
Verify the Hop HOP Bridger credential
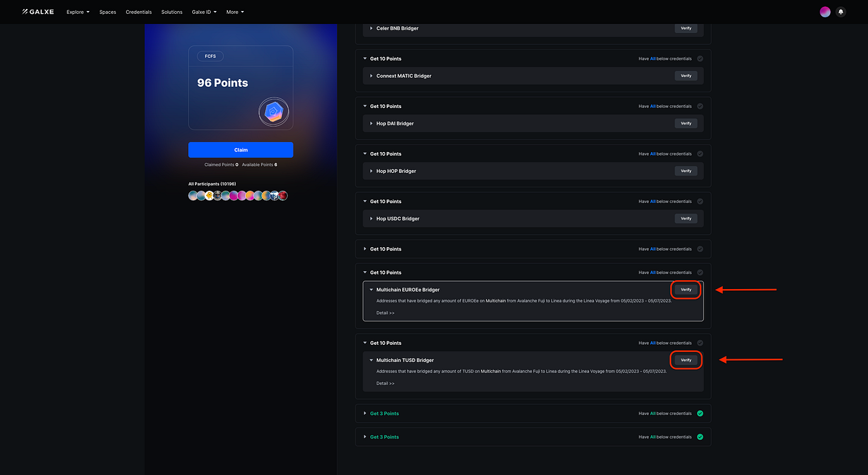click(x=685, y=171)
